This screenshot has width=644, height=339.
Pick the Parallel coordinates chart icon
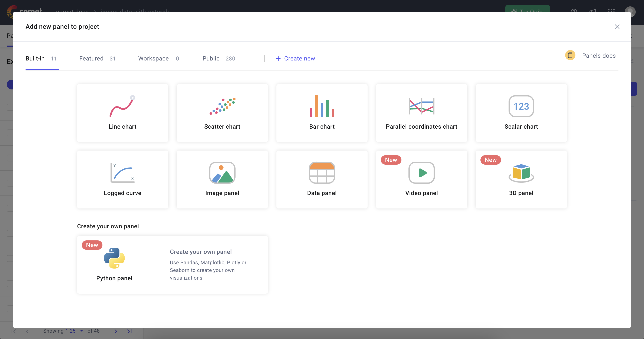(x=421, y=106)
